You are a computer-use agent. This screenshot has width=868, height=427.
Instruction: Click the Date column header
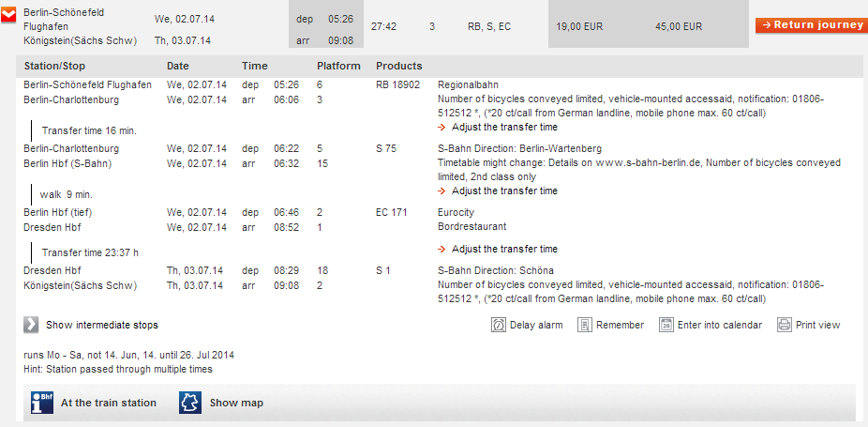(178, 66)
